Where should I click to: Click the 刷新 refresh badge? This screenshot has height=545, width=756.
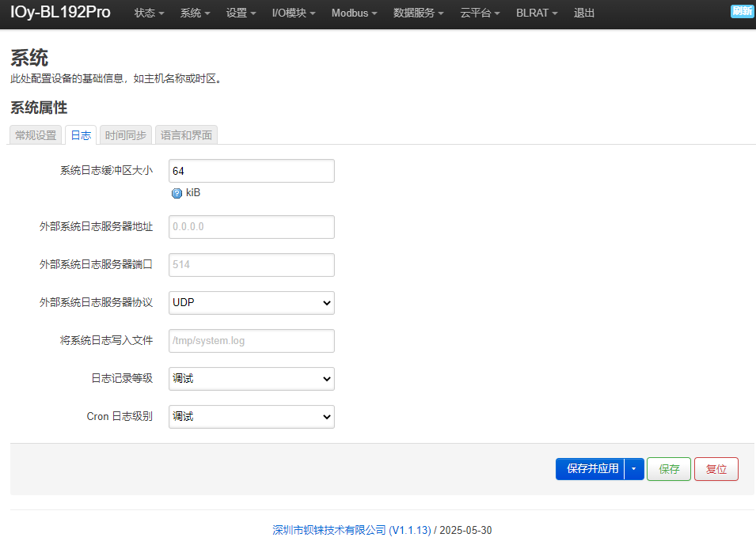[742, 11]
